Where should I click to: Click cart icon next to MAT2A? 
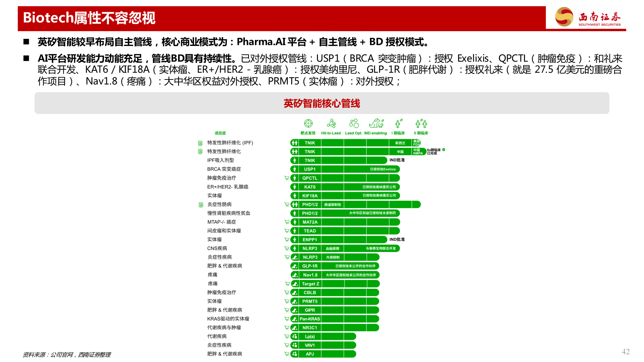click(x=286, y=222)
